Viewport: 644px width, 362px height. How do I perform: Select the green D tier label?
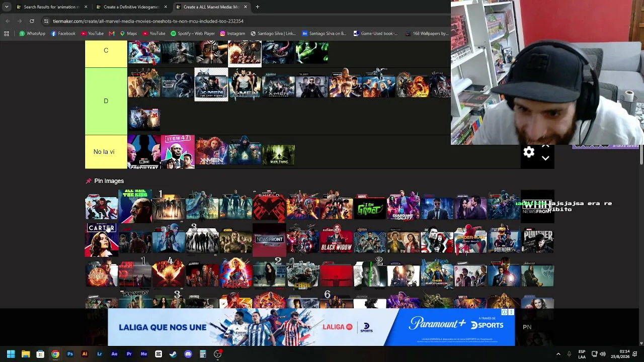106,101
